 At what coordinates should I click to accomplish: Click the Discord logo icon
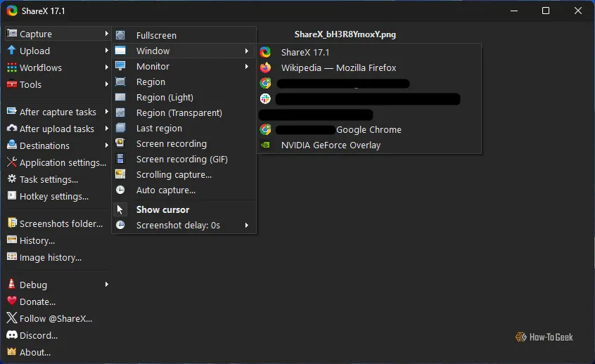tap(11, 335)
